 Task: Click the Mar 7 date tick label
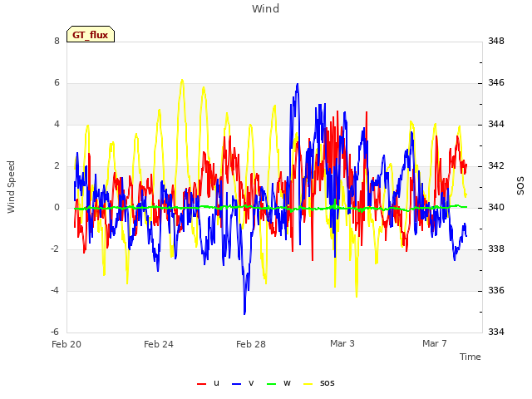[435, 343]
